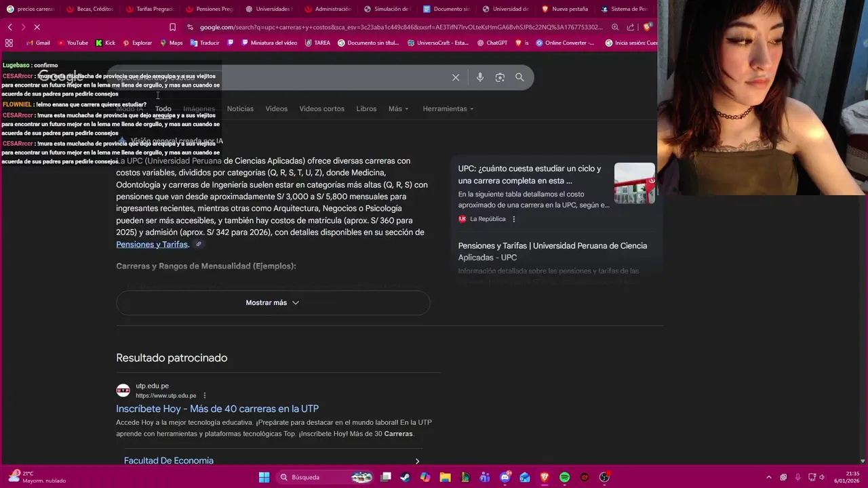868x488 pixels.
Task: Expand AI overview with Mostrar más
Action: click(273, 303)
